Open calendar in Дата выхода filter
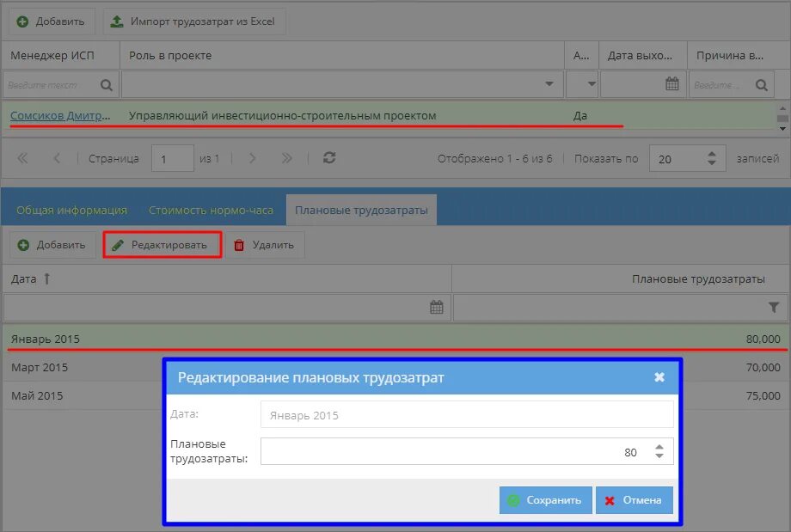This screenshot has height=532, width=791. (x=672, y=83)
